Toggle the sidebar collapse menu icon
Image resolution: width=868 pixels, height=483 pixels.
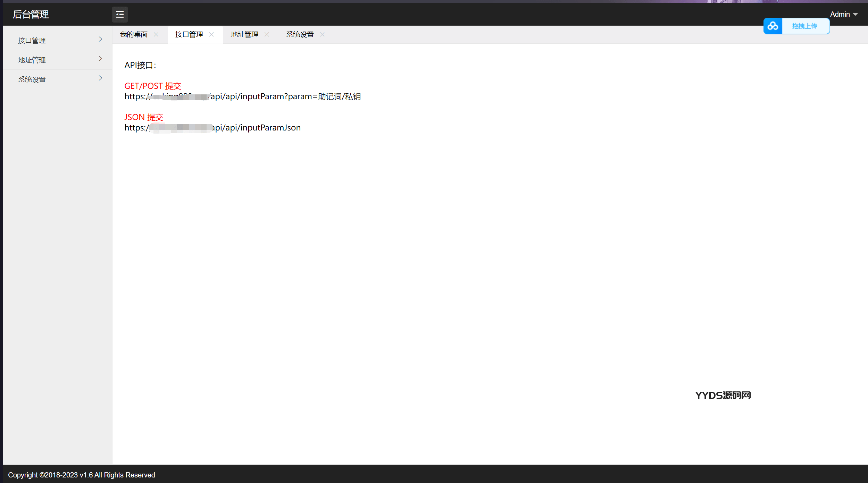pyautogui.click(x=120, y=15)
